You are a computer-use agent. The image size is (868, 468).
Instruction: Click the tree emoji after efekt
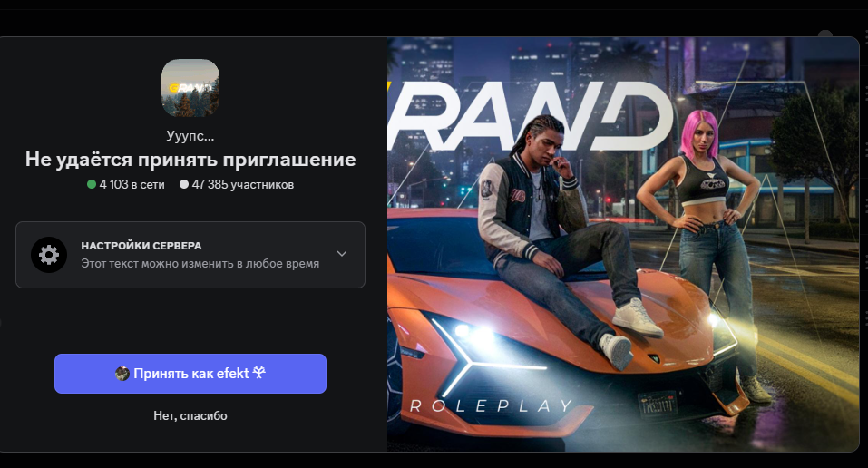(259, 373)
